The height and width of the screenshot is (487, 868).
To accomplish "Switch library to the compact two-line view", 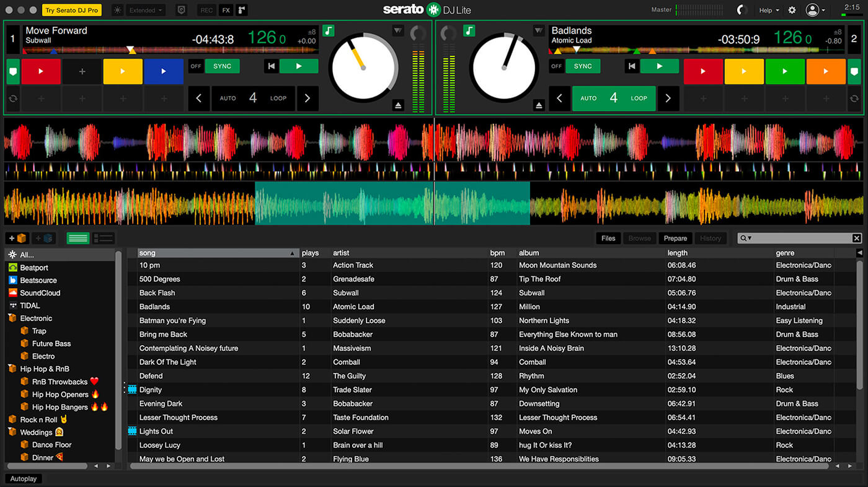I will (103, 238).
